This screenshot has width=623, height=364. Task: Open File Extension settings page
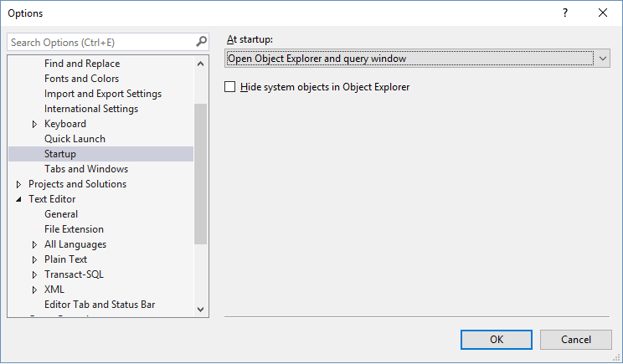click(74, 229)
